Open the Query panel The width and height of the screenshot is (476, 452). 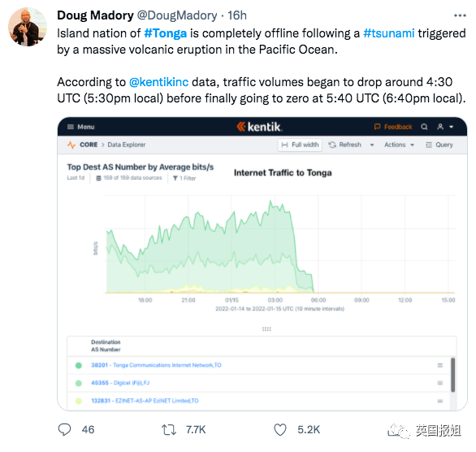[439, 145]
